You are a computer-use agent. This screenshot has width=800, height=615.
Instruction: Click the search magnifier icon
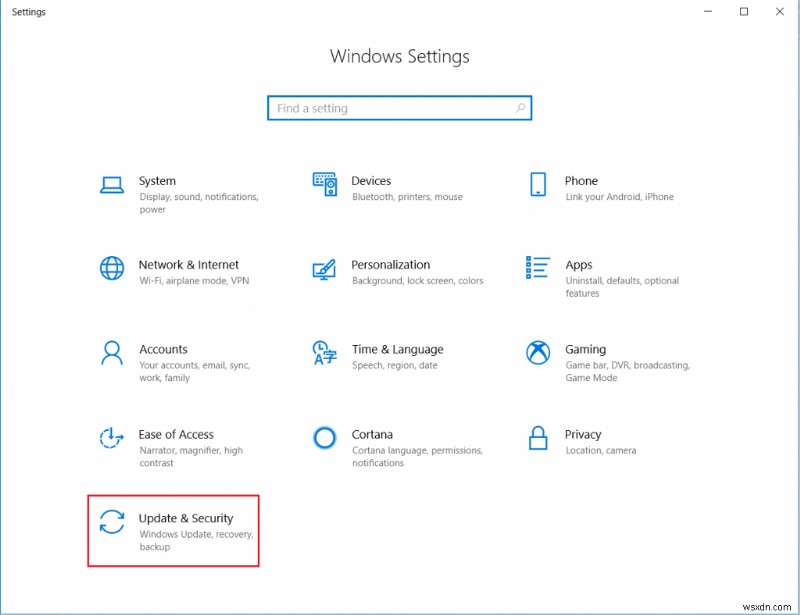(520, 108)
